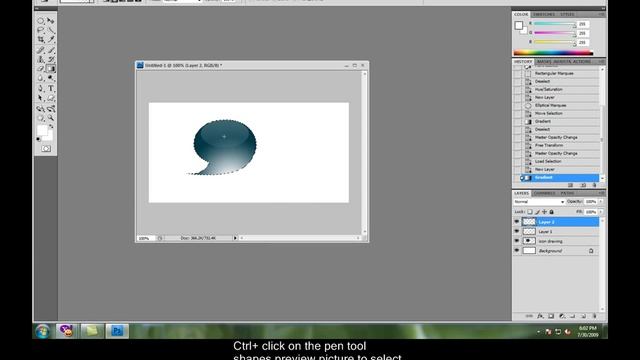This screenshot has height=360, width=640.
Task: Reset default foreground and background colors
Action: pyautogui.click(x=38, y=139)
